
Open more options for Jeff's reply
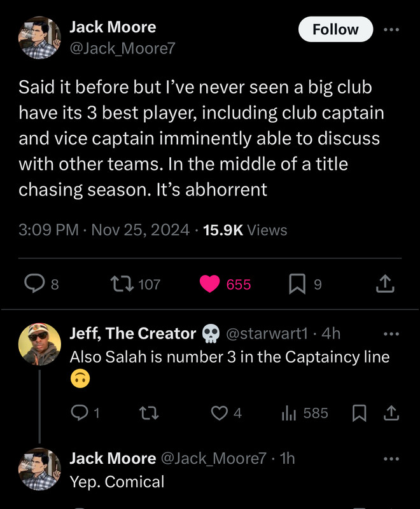click(391, 333)
